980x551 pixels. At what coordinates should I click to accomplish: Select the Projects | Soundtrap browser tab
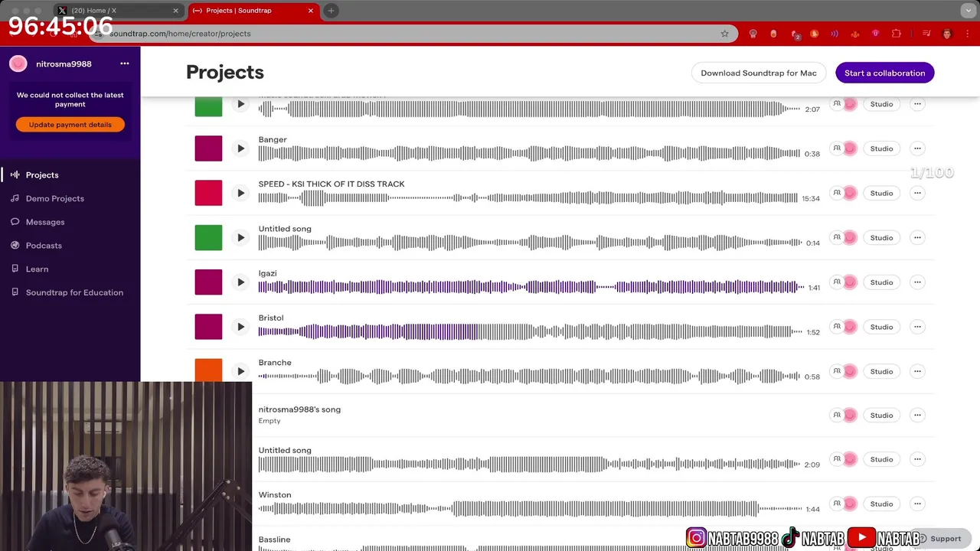(253, 11)
